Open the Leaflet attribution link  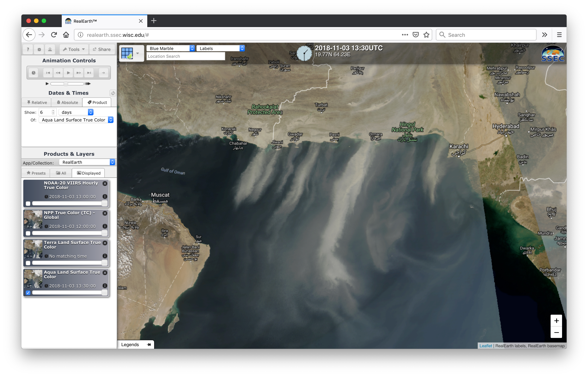click(x=486, y=346)
